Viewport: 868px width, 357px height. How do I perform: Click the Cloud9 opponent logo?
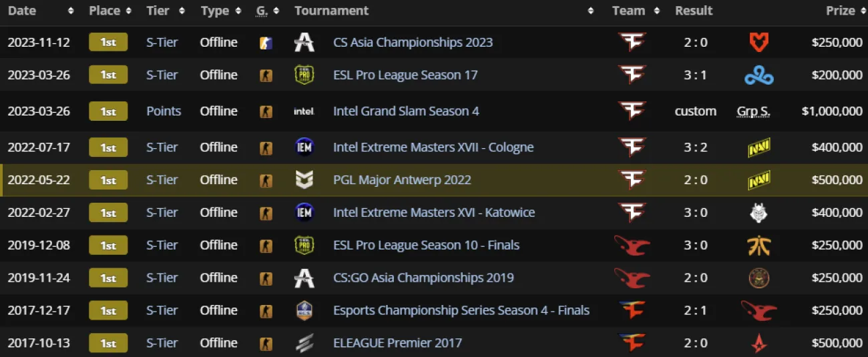point(759,75)
